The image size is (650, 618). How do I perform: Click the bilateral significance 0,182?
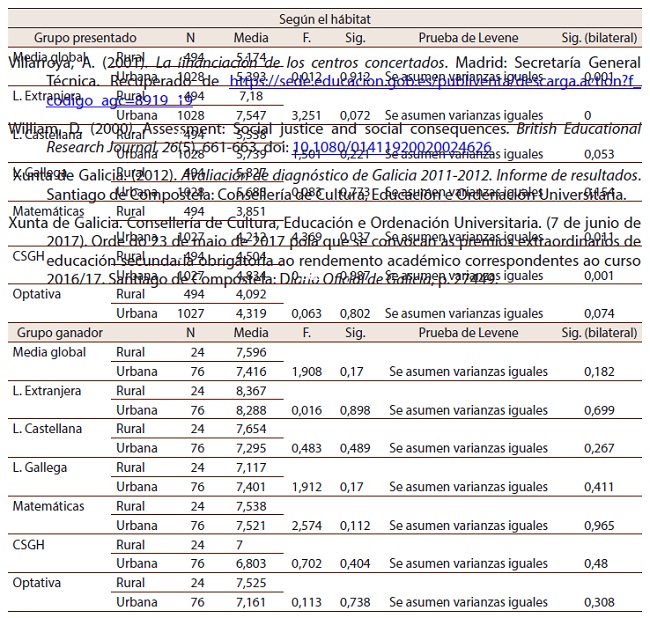(x=599, y=371)
